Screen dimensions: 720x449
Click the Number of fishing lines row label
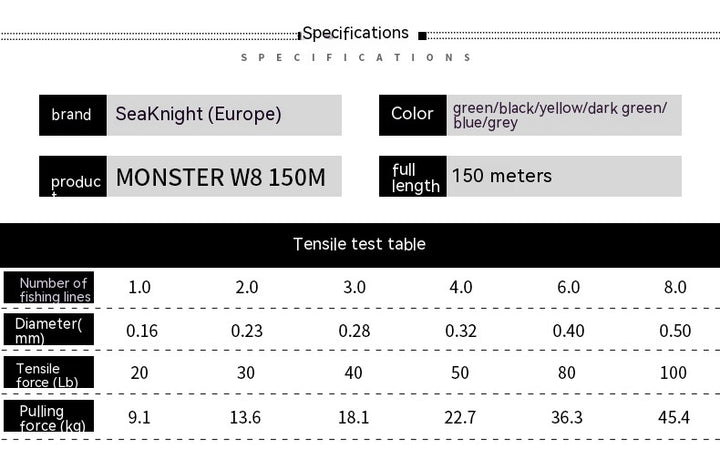coord(52,289)
